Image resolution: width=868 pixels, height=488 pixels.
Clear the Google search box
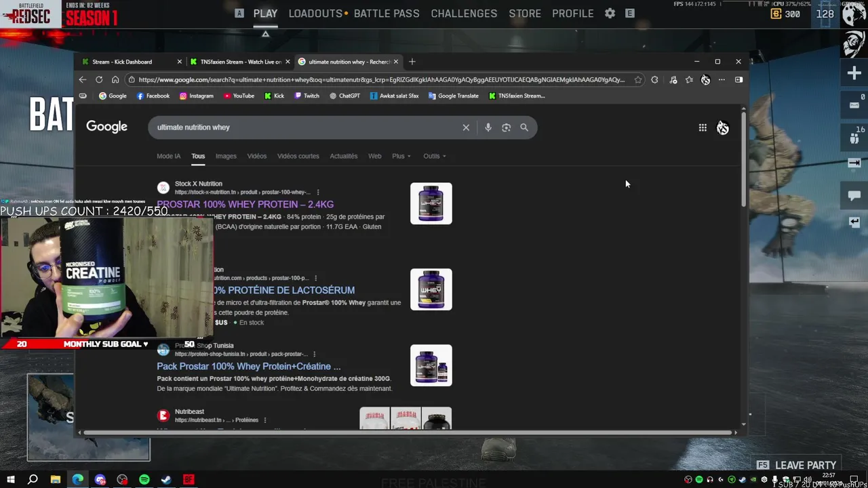[x=466, y=127]
